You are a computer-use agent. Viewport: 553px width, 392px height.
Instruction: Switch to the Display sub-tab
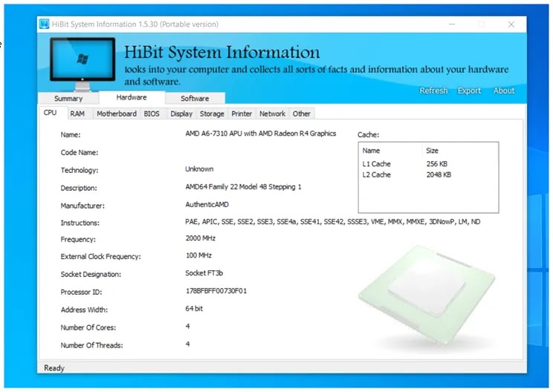(x=181, y=114)
